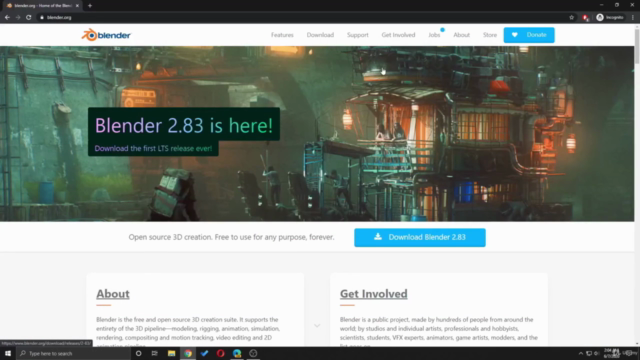640x360 pixels.
Task: Bookmark this page with the star icon
Action: (x=571, y=17)
